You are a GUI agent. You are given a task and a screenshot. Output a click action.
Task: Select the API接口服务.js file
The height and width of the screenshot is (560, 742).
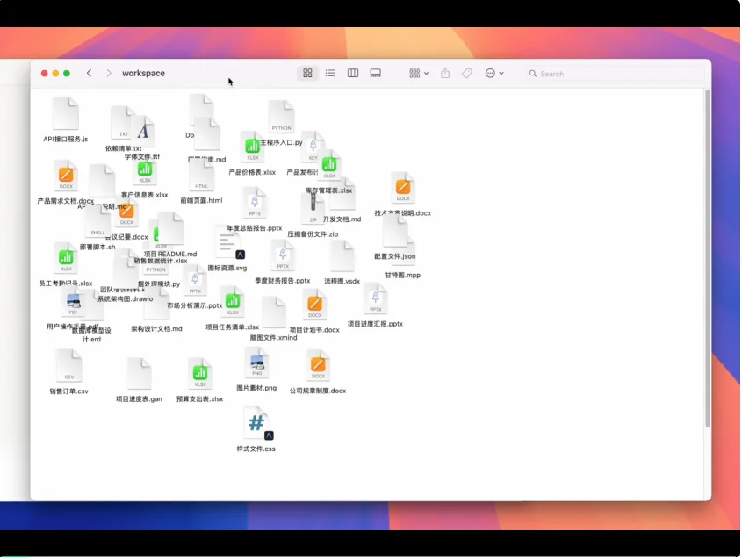click(66, 114)
